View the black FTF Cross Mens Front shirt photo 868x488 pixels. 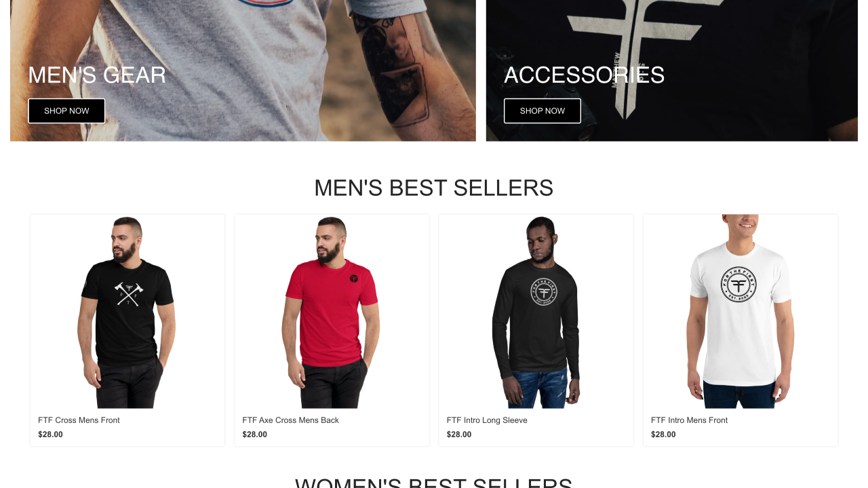[127, 312]
